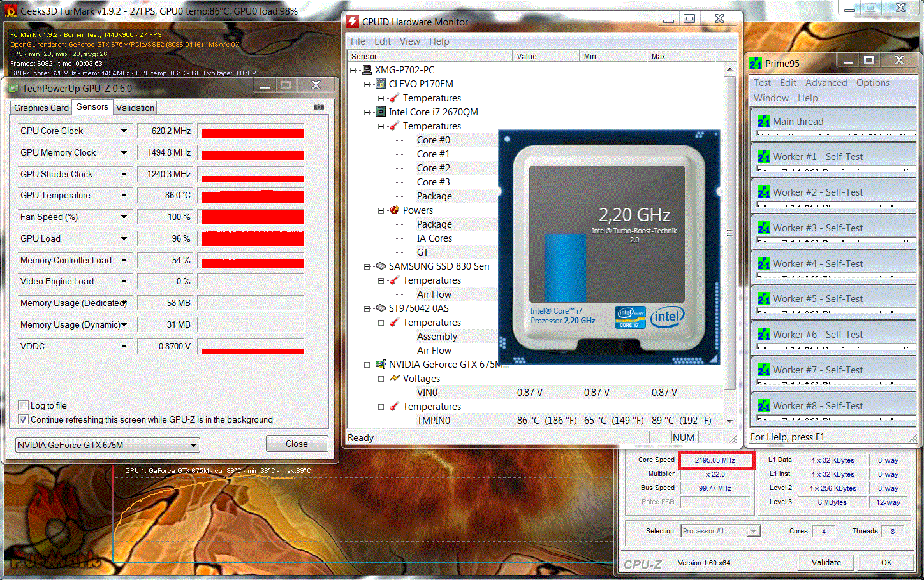Click the Sensor column header in Hardware Monitor
The image size is (924, 580).
coord(430,56)
